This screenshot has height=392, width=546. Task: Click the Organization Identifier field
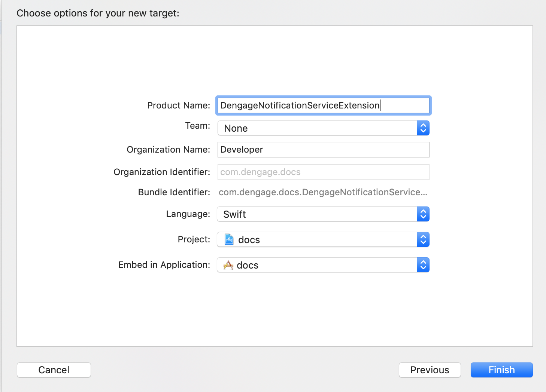pos(323,172)
